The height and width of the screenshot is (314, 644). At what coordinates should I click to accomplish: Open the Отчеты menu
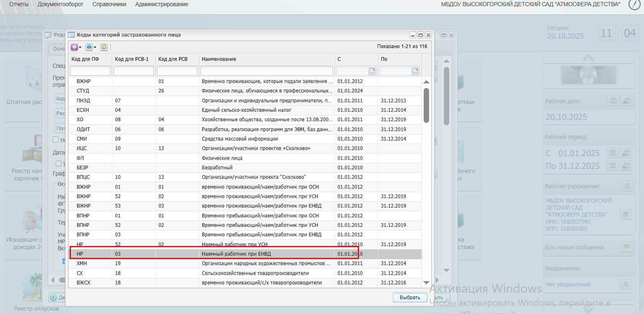point(19,4)
